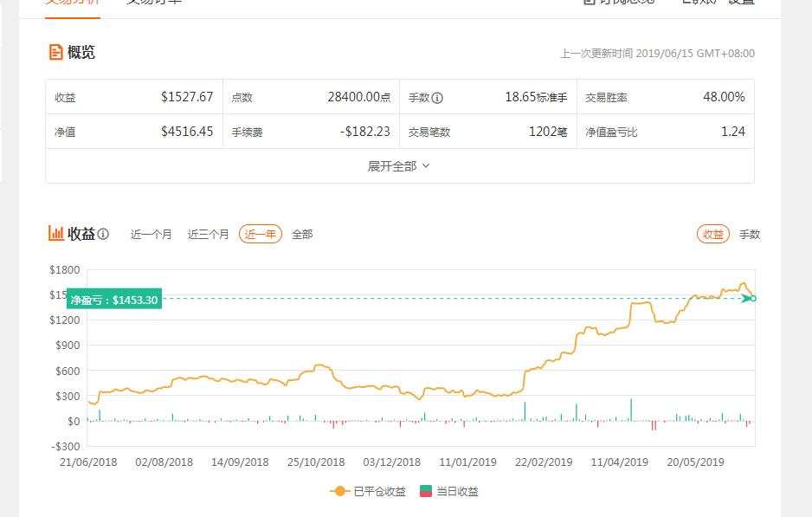
Task: Select the 全部 time range
Action: pos(302,234)
